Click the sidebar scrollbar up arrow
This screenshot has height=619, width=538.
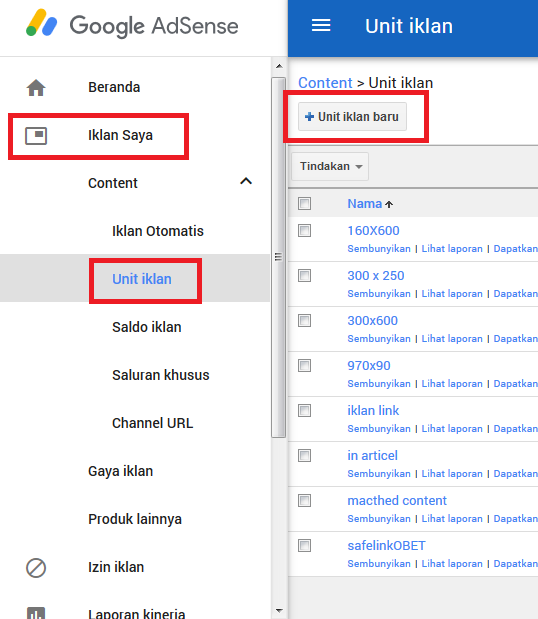coord(279,66)
